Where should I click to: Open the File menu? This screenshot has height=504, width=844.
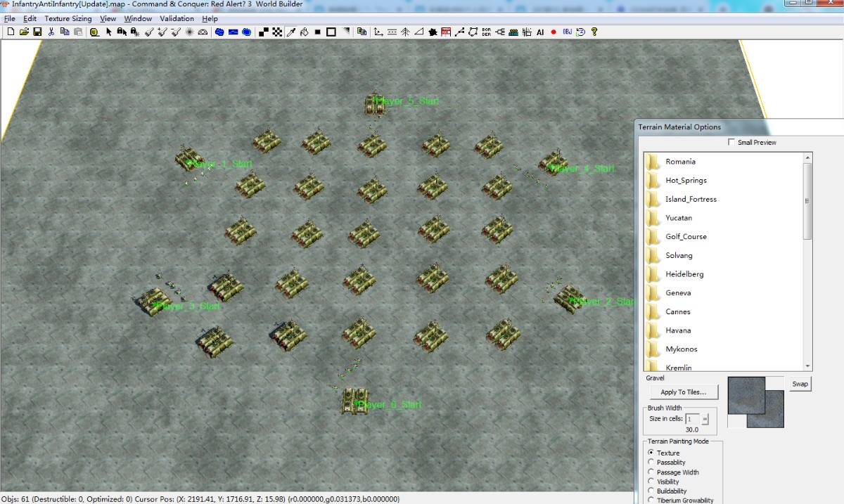[x=10, y=19]
